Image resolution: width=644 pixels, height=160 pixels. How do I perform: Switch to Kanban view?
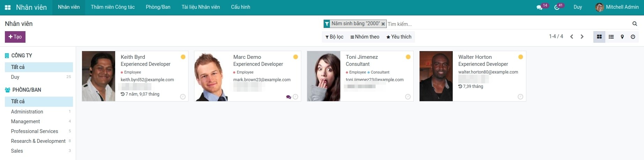599,37
